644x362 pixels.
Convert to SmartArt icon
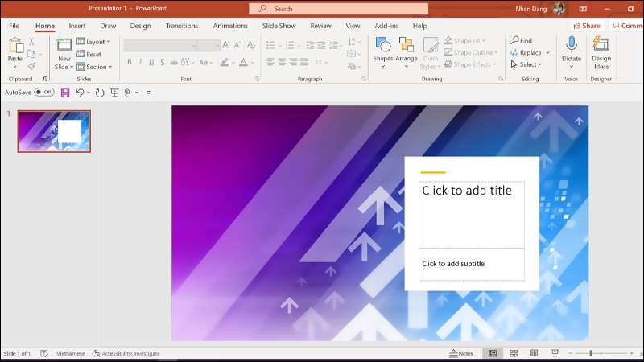[x=353, y=66]
